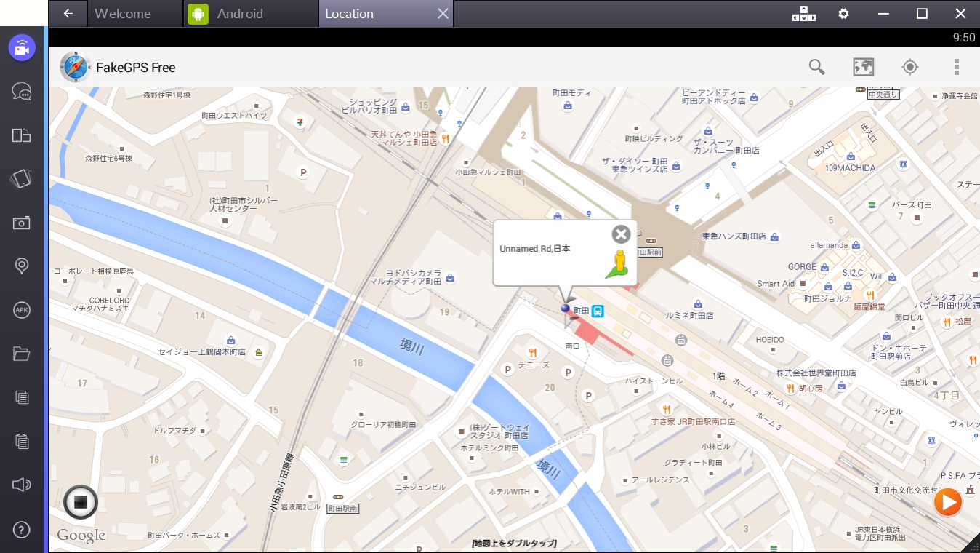Image resolution: width=980 pixels, height=553 pixels.
Task: Click the Street View pegman icon
Action: tap(619, 263)
